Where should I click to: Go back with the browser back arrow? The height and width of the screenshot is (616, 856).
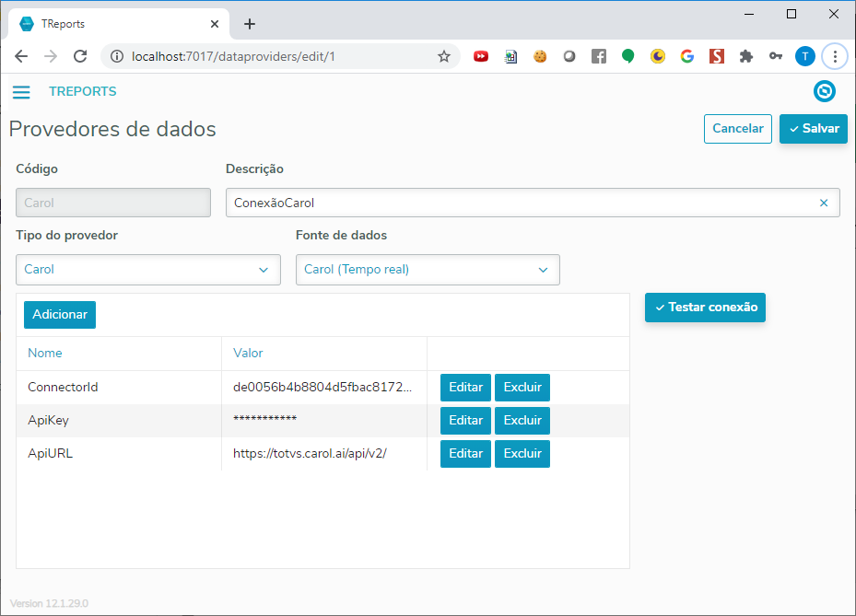(x=21, y=56)
